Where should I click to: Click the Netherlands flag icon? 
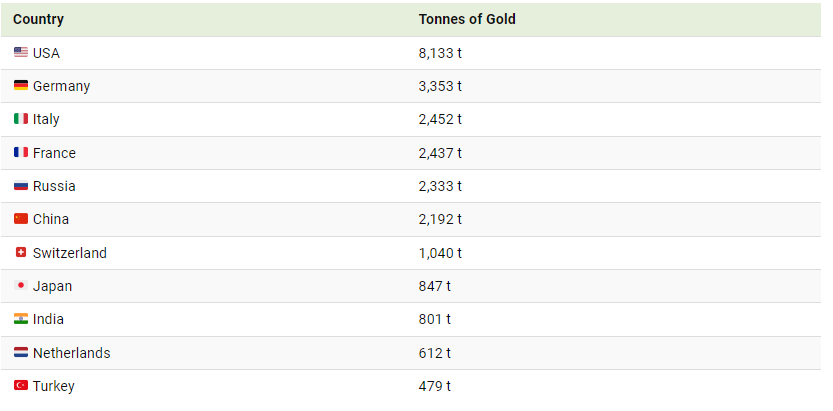[x=21, y=352]
